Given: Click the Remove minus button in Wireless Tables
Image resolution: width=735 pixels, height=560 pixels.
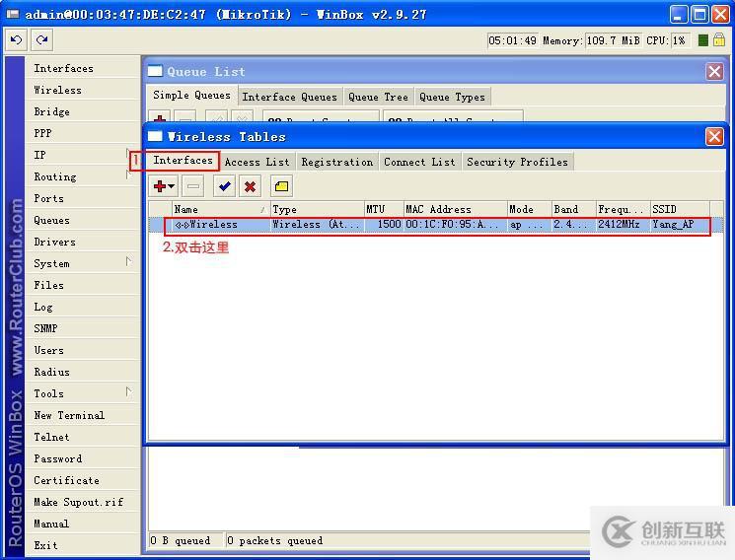Looking at the screenshot, I should click(x=193, y=186).
